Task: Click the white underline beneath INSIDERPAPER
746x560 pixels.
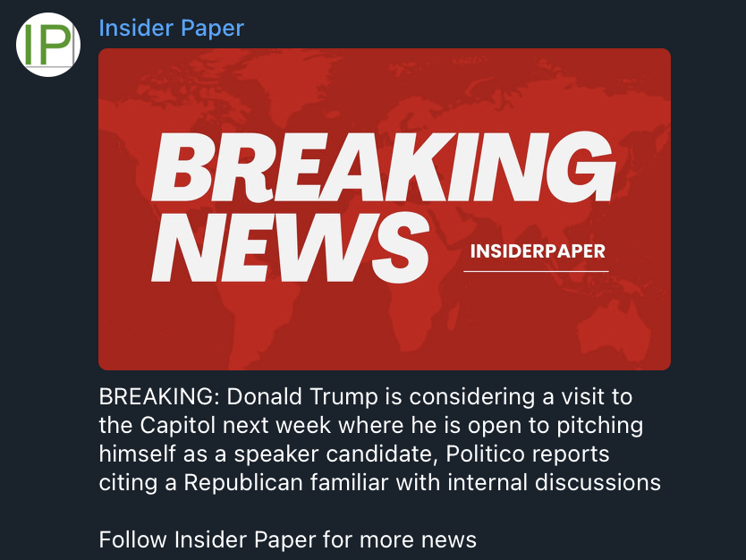Action: click(536, 271)
